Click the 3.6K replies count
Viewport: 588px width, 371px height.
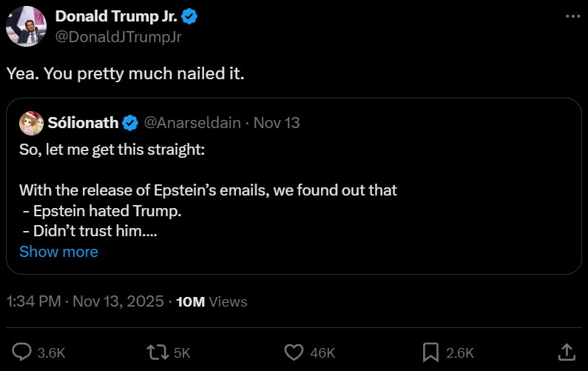pos(51,352)
